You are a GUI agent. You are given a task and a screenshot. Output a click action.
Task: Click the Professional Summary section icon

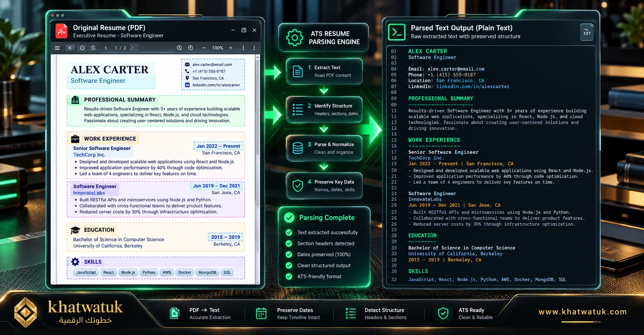tap(75, 100)
